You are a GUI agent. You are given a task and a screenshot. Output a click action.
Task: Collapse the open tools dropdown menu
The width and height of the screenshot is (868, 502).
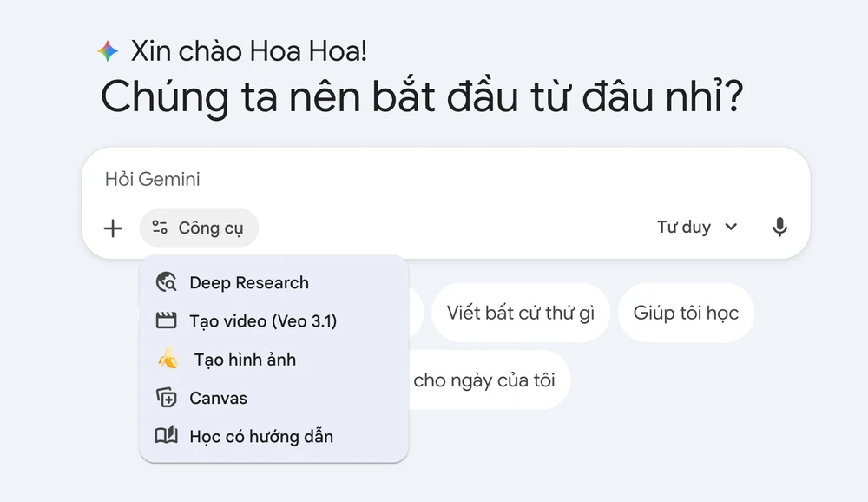(x=199, y=228)
